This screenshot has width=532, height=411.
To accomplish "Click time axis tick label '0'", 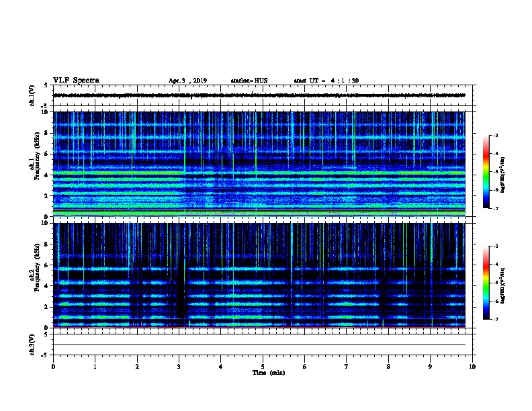I will point(53,367).
